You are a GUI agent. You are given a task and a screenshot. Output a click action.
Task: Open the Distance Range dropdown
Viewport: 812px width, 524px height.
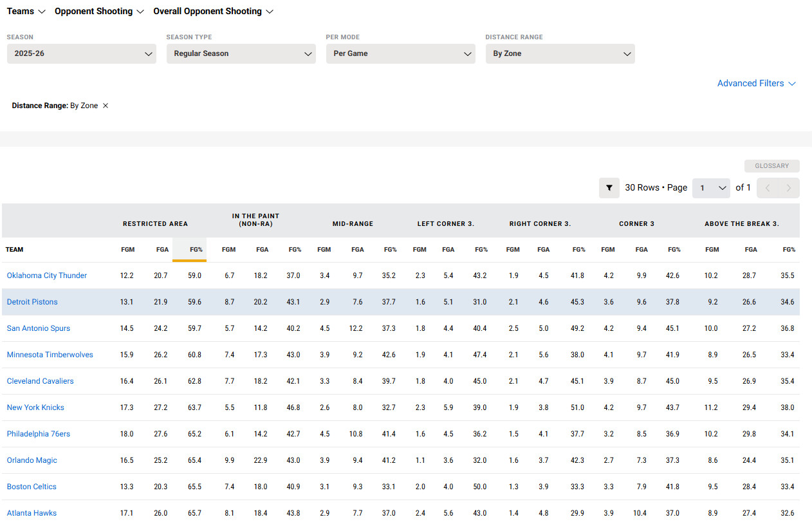pos(560,53)
